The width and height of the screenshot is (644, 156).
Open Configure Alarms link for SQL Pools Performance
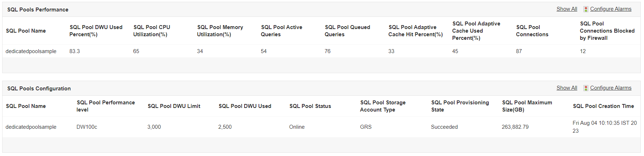click(611, 9)
